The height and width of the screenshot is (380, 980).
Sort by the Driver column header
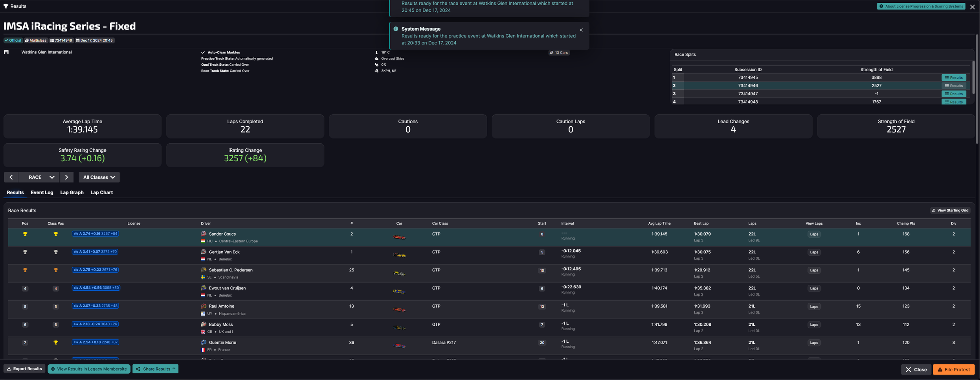click(x=206, y=223)
